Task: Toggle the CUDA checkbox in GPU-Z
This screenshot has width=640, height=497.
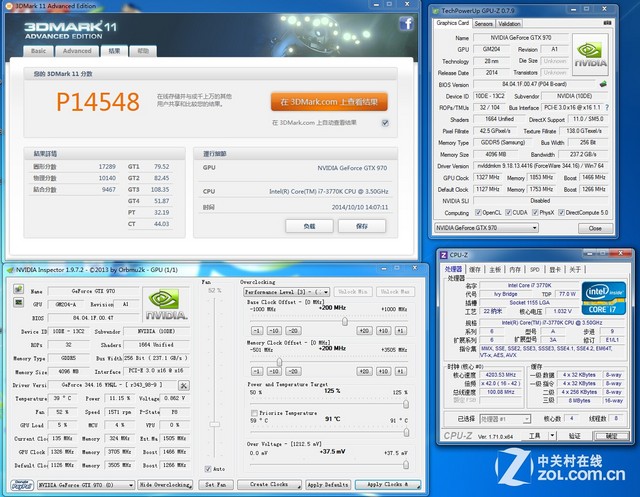Action: [x=508, y=213]
